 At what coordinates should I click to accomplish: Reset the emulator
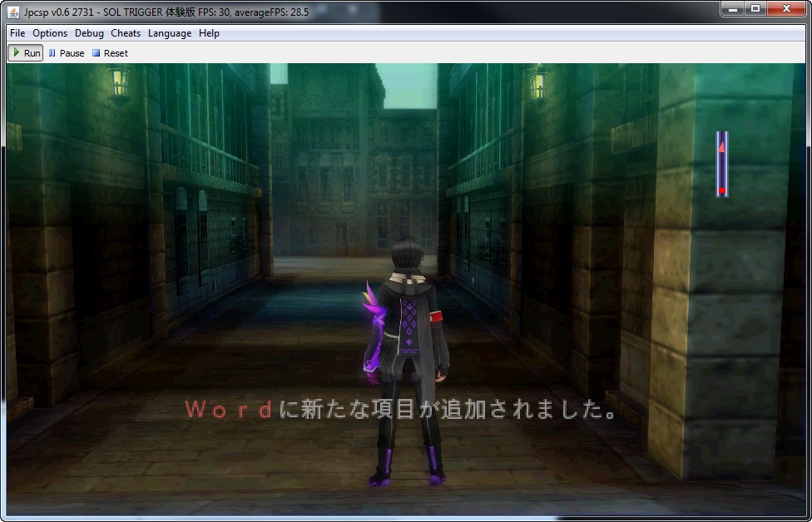tap(110, 52)
